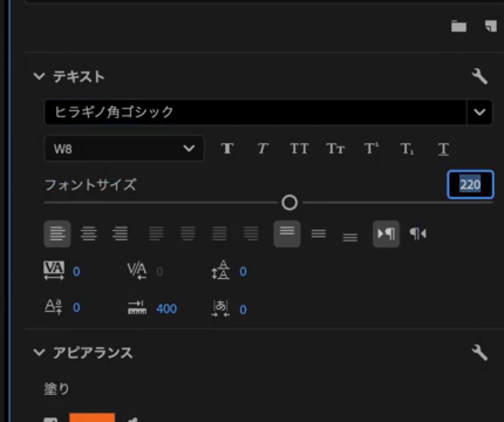
Task: Click the baseline shift value 0
Action: [x=76, y=308]
